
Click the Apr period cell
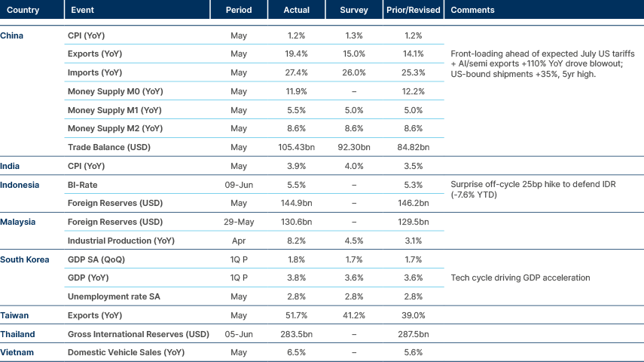(239, 241)
